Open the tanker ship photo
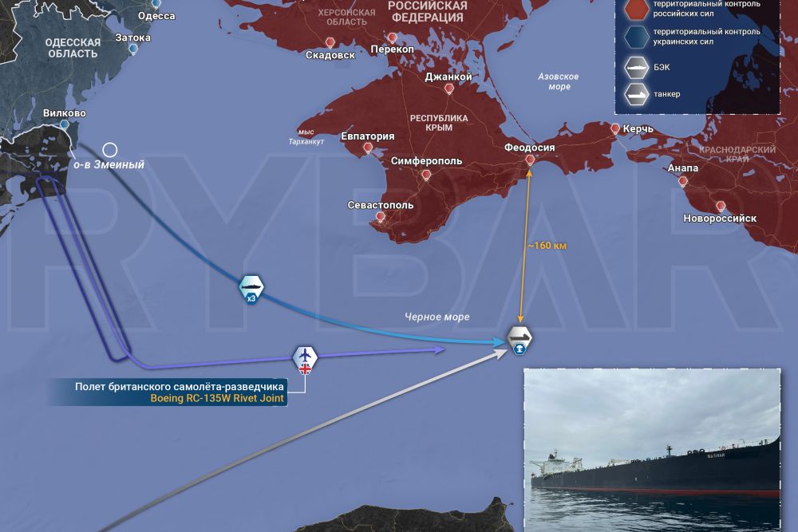The image size is (798, 532). (652, 450)
